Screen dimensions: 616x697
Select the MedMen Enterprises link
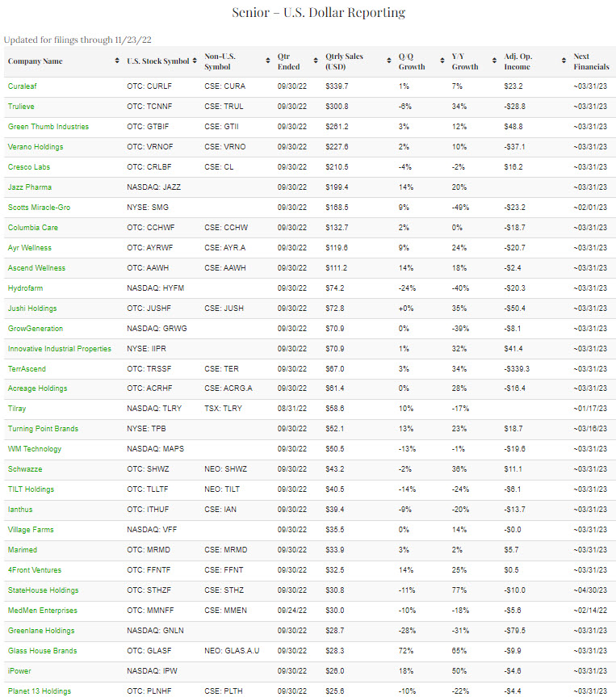click(43, 611)
